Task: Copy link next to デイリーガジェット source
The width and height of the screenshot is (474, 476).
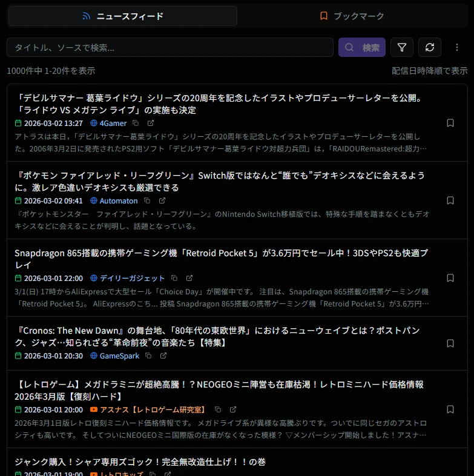Action: point(174,278)
